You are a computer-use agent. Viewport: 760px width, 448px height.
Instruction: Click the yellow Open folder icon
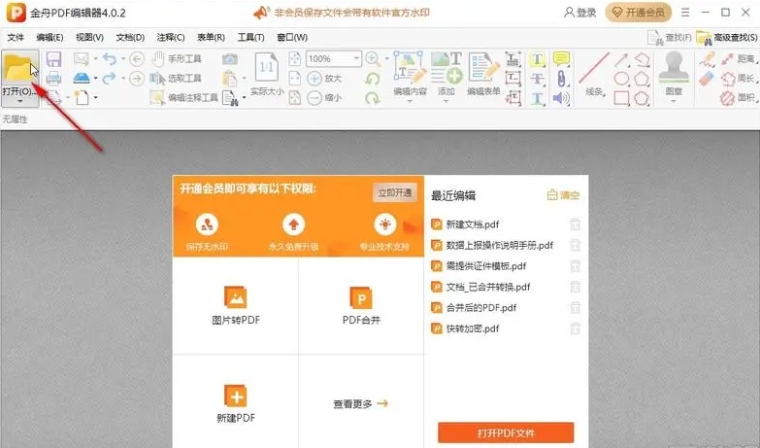18,68
